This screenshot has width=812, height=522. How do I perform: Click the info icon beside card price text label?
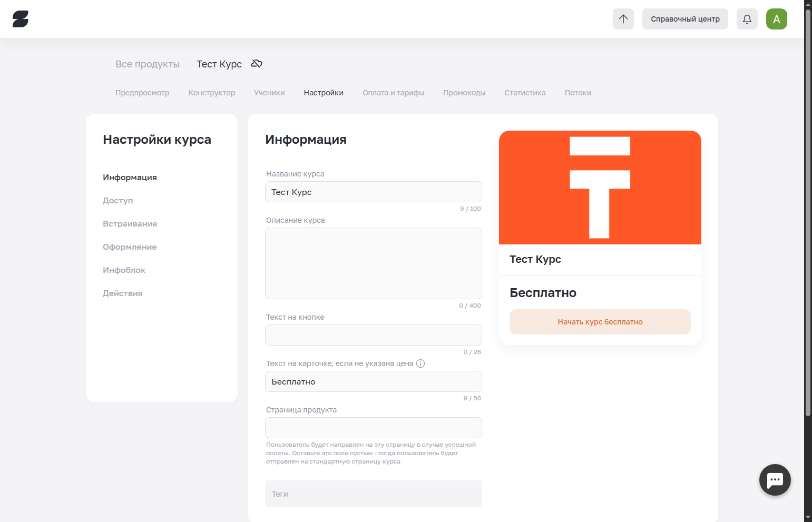tap(420, 363)
